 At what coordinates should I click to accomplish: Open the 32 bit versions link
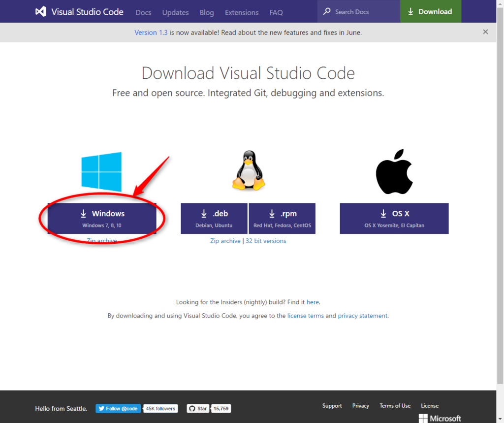(266, 241)
